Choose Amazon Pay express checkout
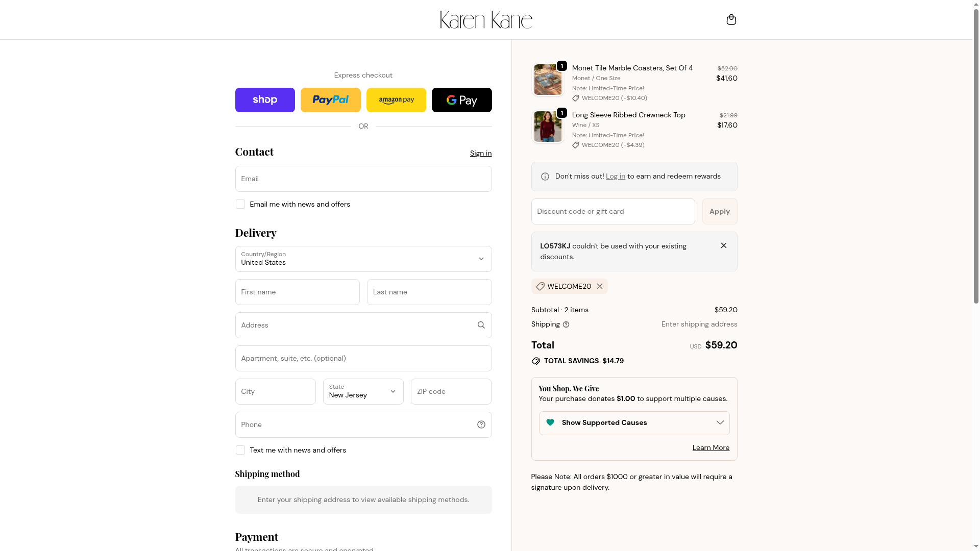 [396, 100]
